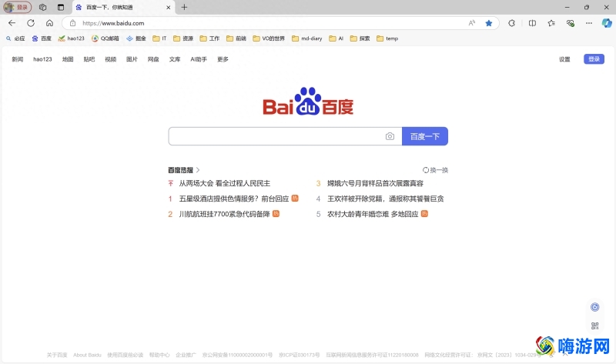Screen dimensions: 616x364
Task: Open hot search 从两场大会 看全过程人民民主
Action: (x=224, y=183)
